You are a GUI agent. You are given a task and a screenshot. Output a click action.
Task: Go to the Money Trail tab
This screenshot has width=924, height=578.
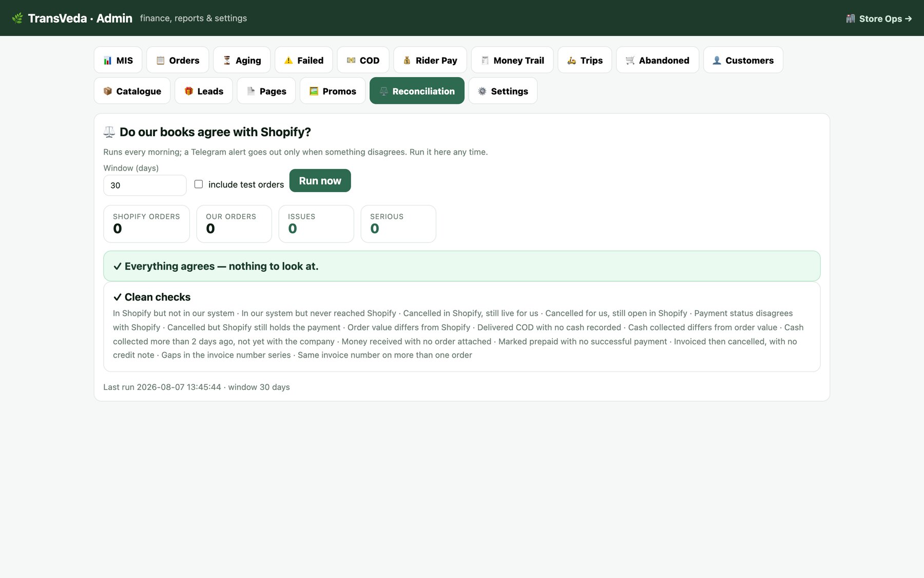click(x=512, y=60)
